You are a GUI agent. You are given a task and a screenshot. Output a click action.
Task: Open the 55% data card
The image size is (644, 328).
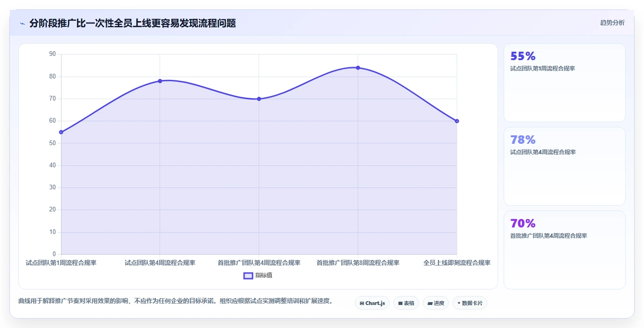click(x=564, y=83)
